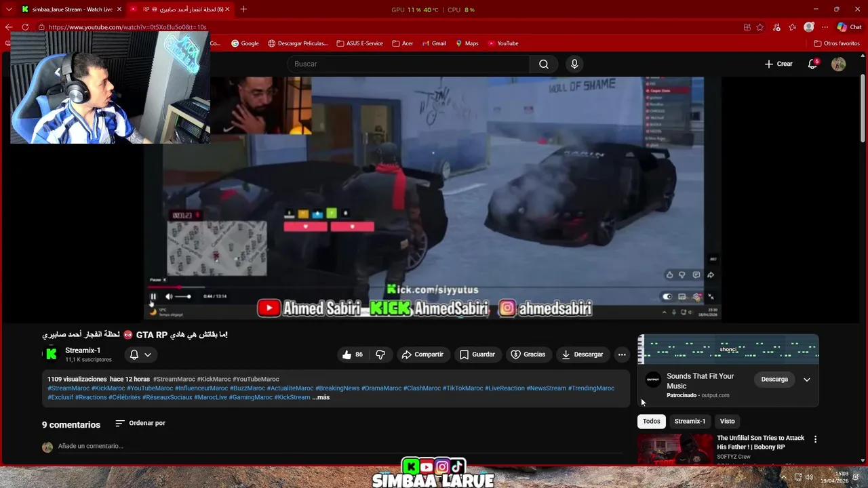Show hidden system tray icons chevron
The height and width of the screenshot is (488, 868).
click(784, 477)
